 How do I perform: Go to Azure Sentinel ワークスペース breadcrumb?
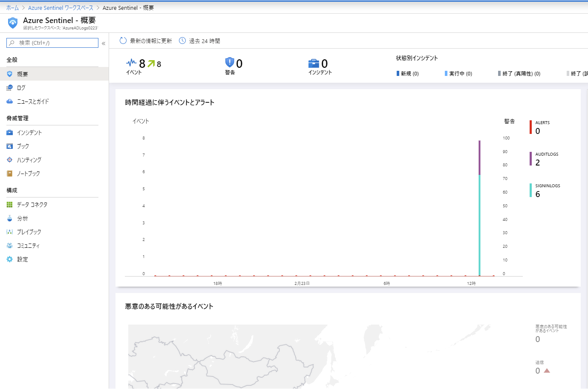point(61,8)
